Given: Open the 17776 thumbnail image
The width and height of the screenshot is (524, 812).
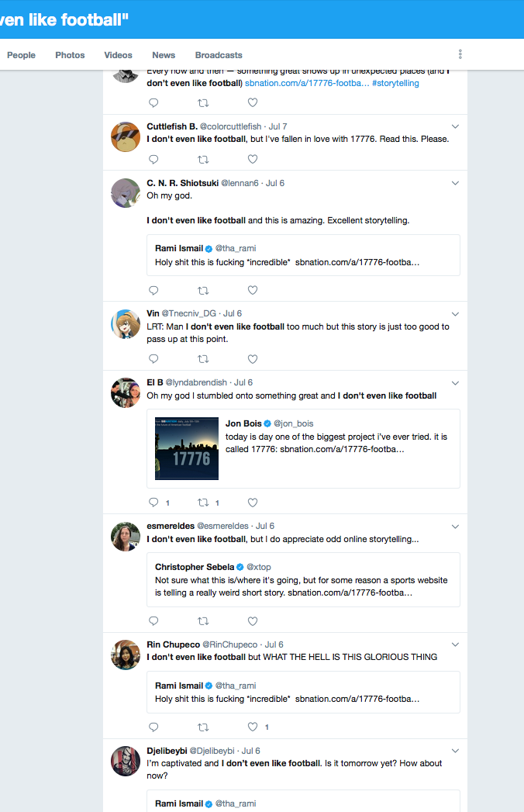Looking at the screenshot, I should 187,449.
